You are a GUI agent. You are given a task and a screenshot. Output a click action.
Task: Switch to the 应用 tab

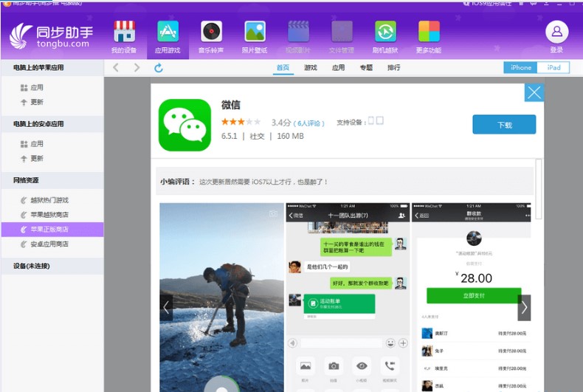coord(338,68)
